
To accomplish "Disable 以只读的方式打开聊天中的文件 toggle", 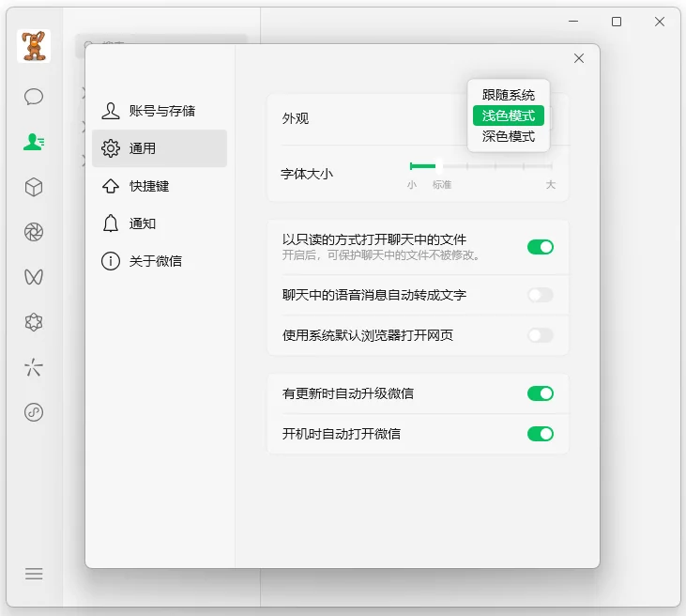I will (541, 247).
